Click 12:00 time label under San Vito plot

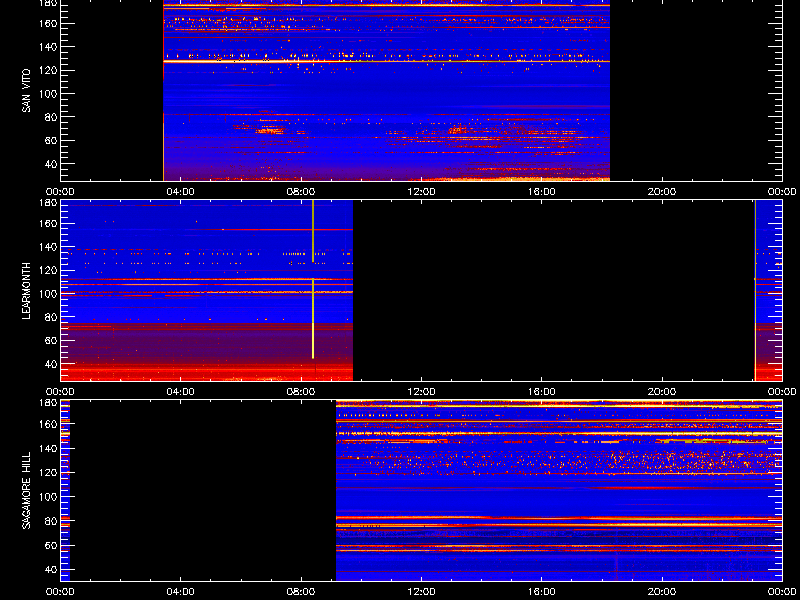click(421, 192)
